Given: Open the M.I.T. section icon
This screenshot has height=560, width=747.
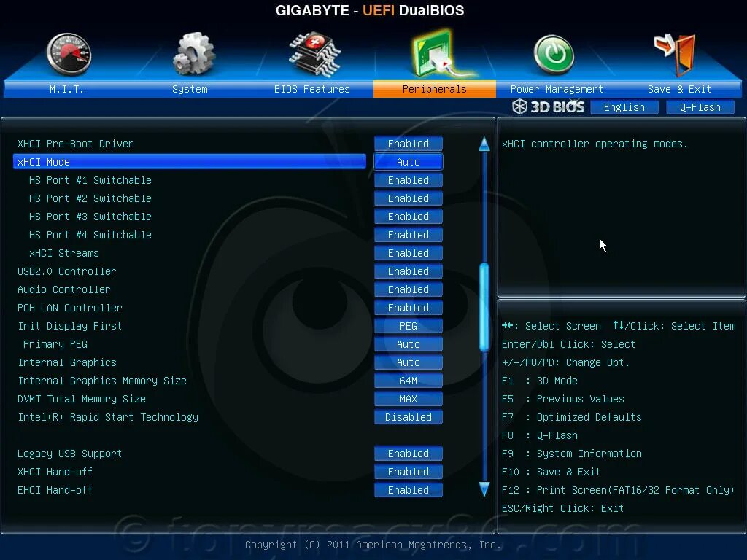Looking at the screenshot, I should click(x=68, y=52).
